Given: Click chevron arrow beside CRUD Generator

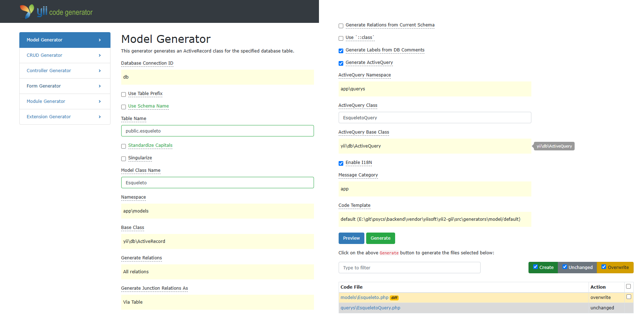Looking at the screenshot, I should point(100,55).
